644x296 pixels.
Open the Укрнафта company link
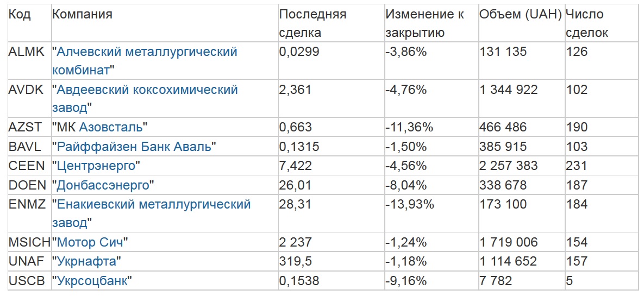86,261
